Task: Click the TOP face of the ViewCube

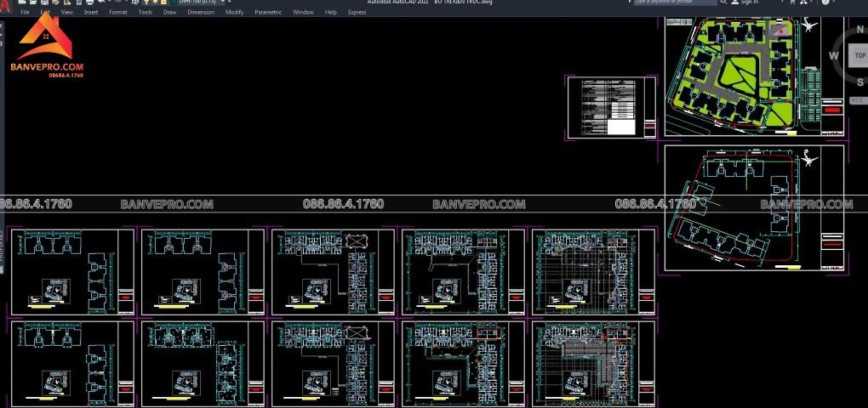Action: point(859,56)
